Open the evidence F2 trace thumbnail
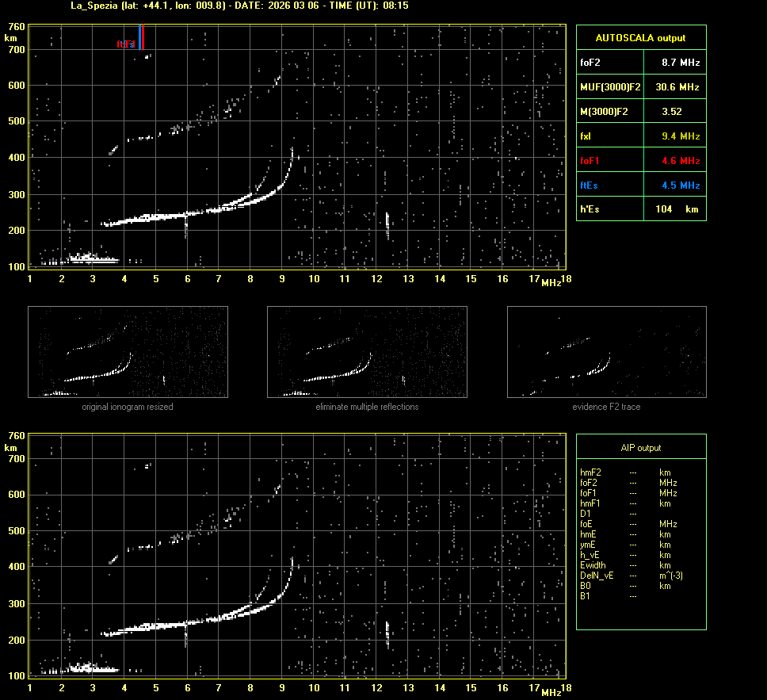Screen dimensions: 767x700 [606, 351]
